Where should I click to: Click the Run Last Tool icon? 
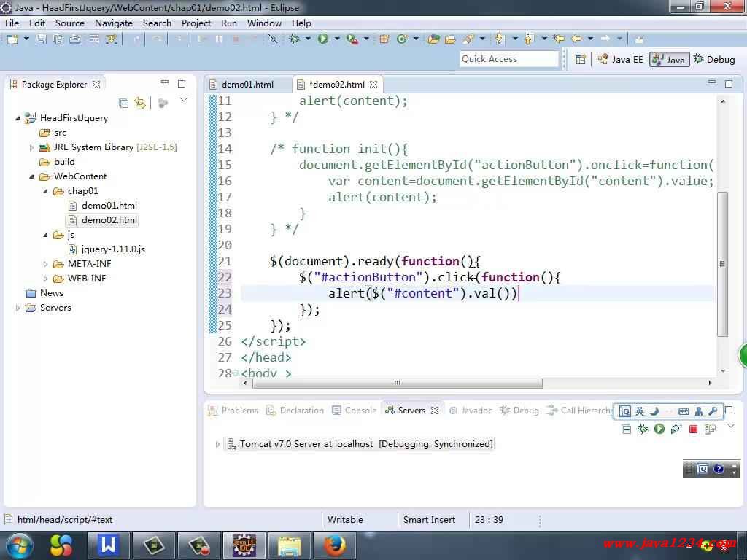(x=352, y=39)
